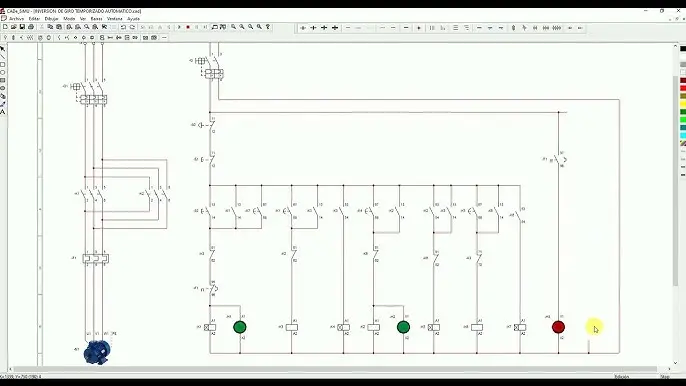
Task: Click the scroll down arrow on vertical scrollbar
Action: pyautogui.click(x=675, y=363)
